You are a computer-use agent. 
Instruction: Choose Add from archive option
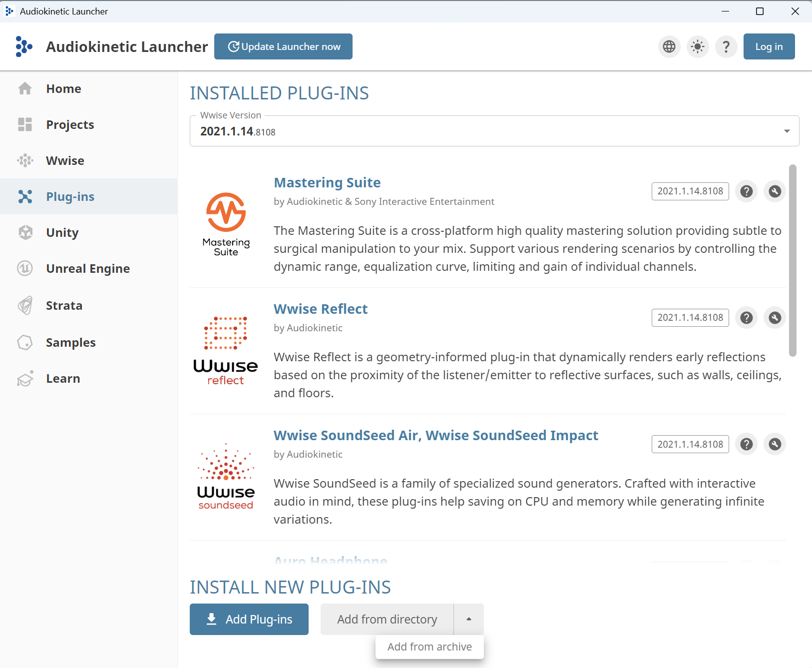click(429, 647)
